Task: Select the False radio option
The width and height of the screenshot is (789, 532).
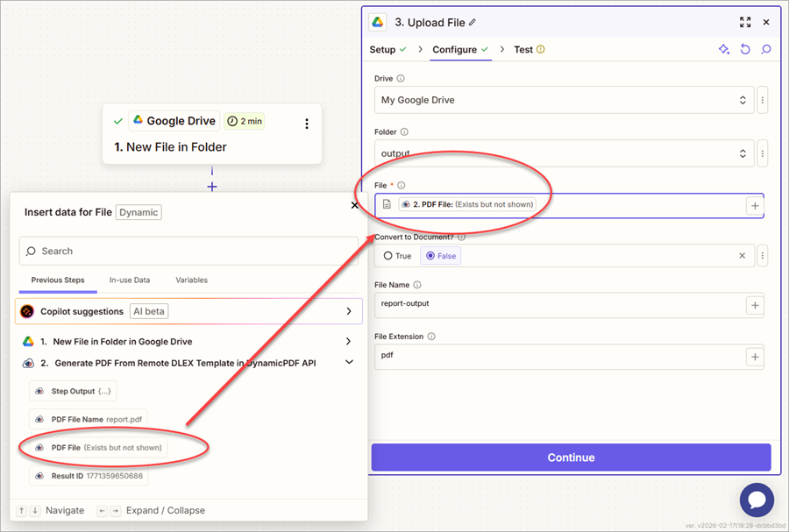Action: click(x=440, y=256)
